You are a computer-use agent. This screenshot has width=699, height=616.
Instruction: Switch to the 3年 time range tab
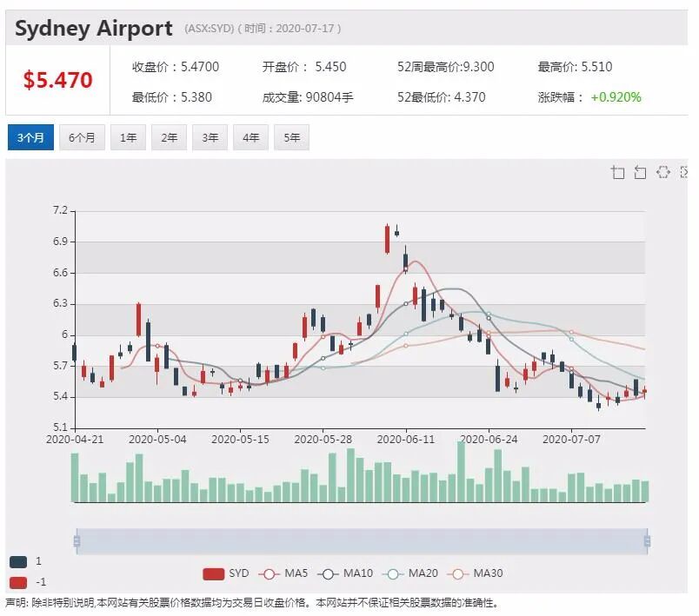[x=210, y=137]
